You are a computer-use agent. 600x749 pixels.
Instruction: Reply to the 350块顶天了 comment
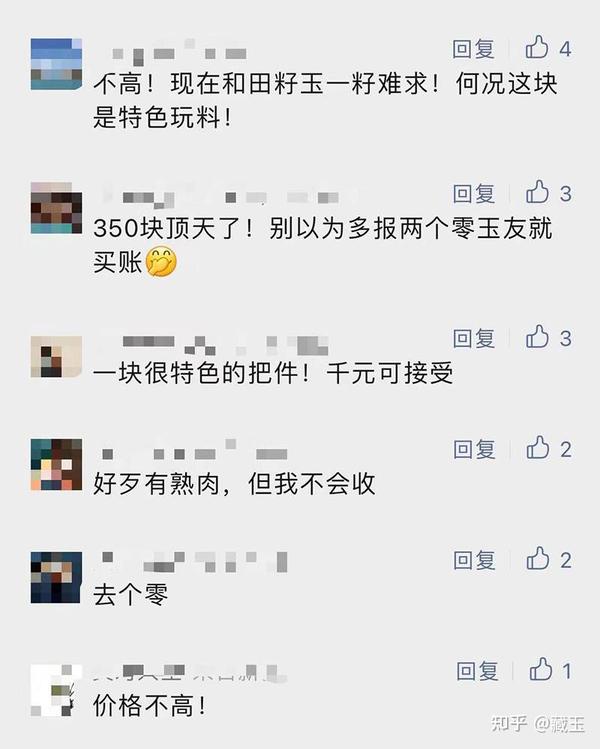(473, 193)
